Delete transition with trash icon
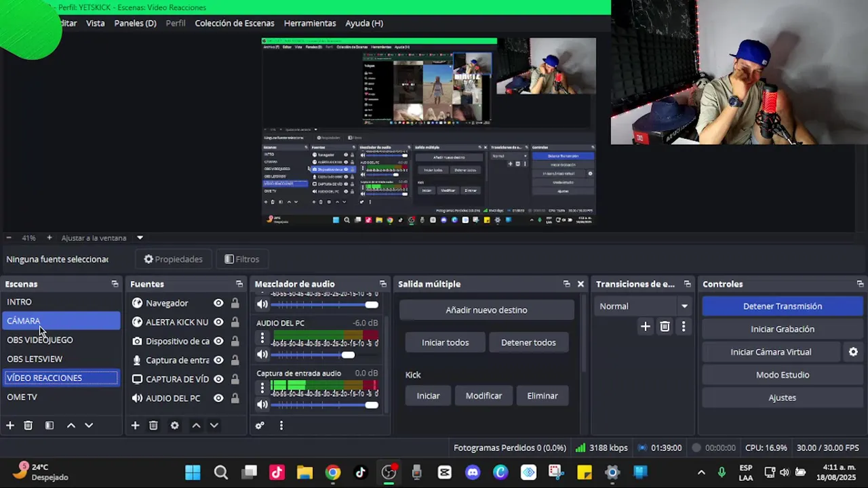 pyautogui.click(x=665, y=327)
